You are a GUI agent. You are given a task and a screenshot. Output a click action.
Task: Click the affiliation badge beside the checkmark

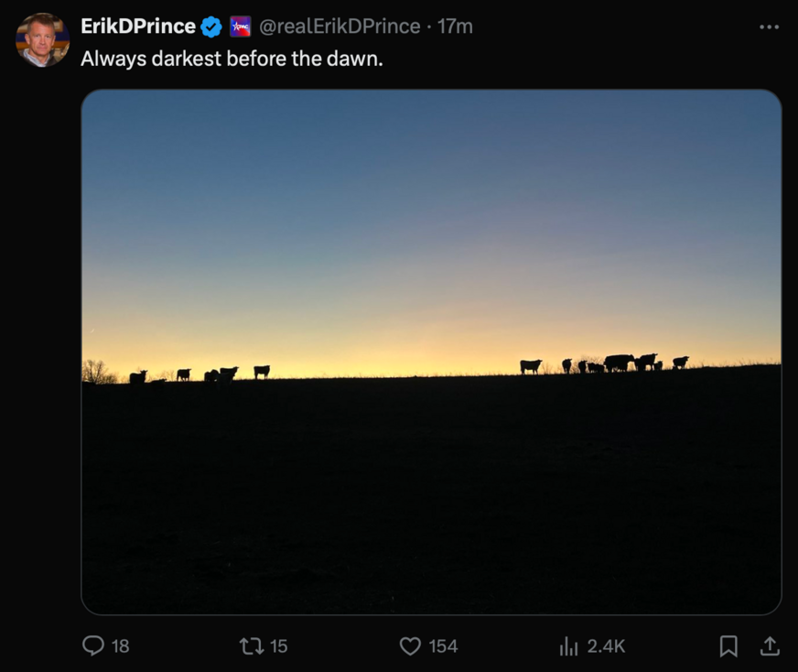click(x=240, y=27)
